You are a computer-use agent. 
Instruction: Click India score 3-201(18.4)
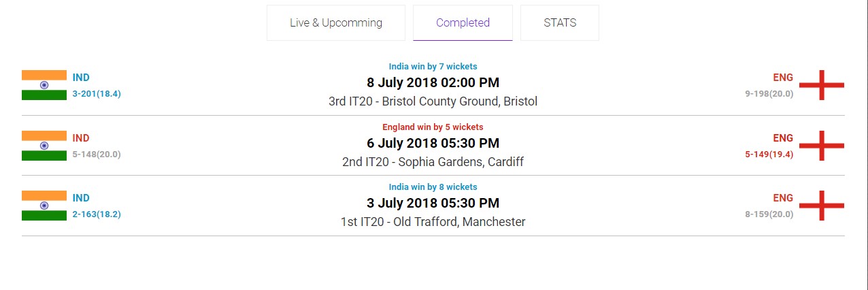click(x=97, y=94)
